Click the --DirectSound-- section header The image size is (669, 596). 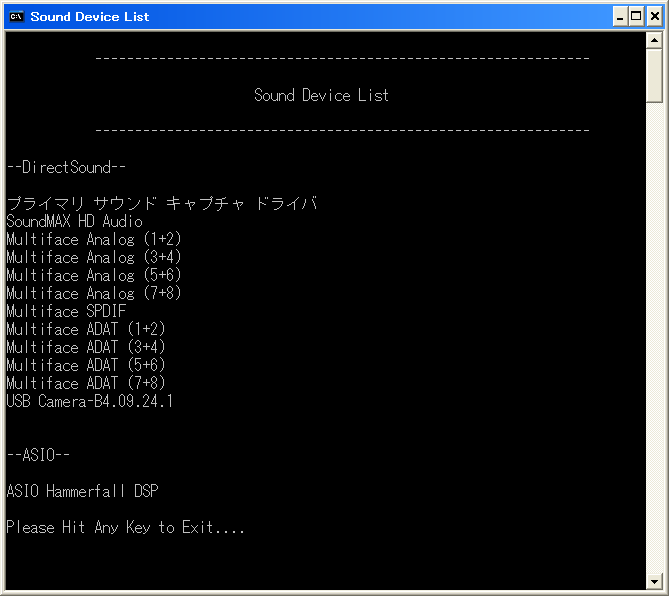pos(66,167)
